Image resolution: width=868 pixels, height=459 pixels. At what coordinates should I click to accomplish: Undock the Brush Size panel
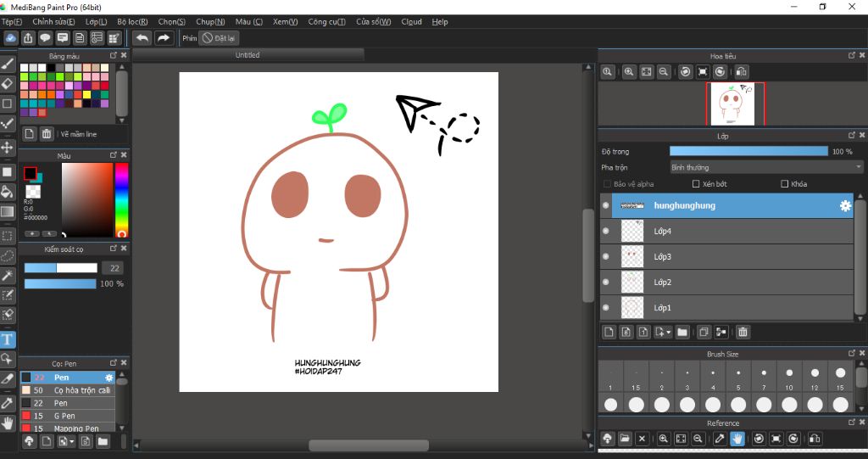851,353
